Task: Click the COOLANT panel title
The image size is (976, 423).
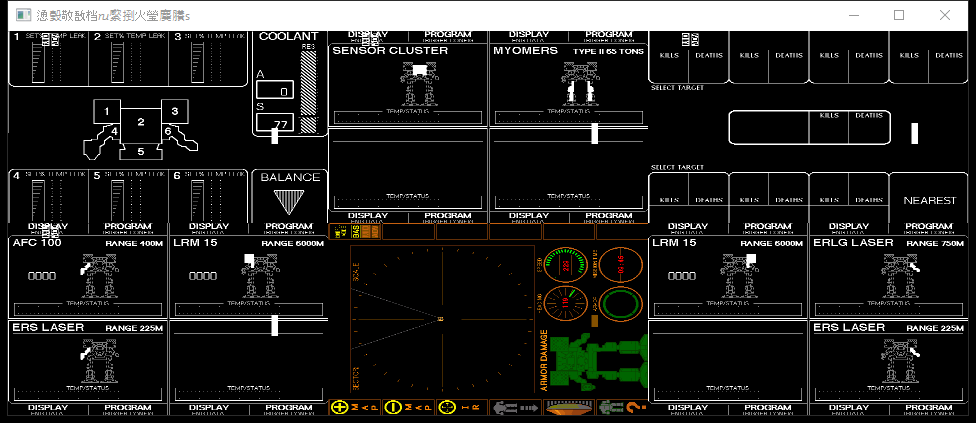Action: tap(289, 37)
